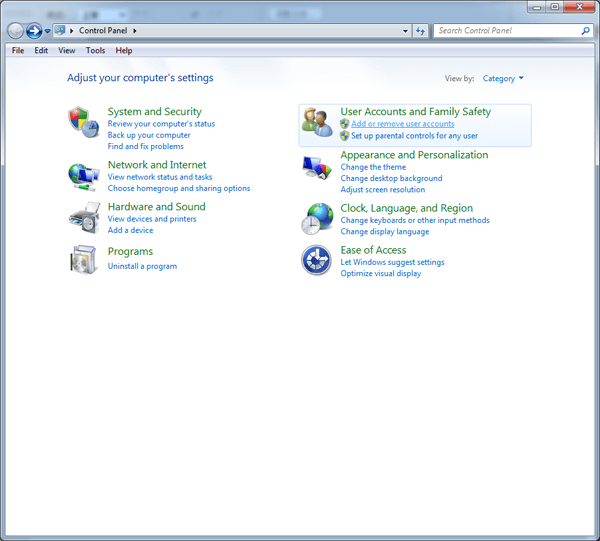Open Appearance and Personalization heading link
This screenshot has width=600, height=541.
pyautogui.click(x=414, y=155)
